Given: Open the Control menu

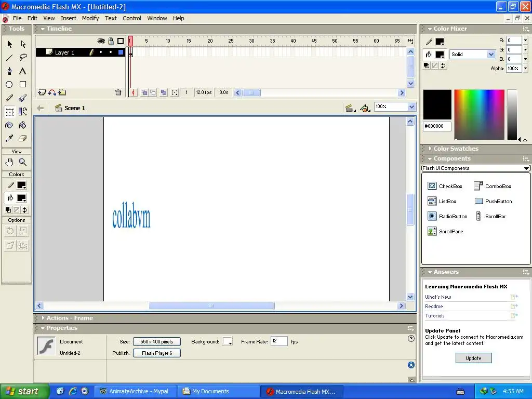Looking at the screenshot, I should 131,18.
